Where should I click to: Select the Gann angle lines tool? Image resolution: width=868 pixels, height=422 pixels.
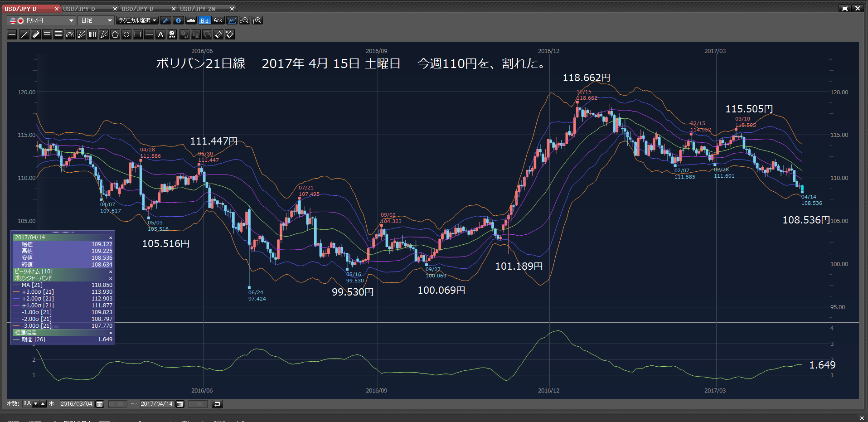(104, 34)
